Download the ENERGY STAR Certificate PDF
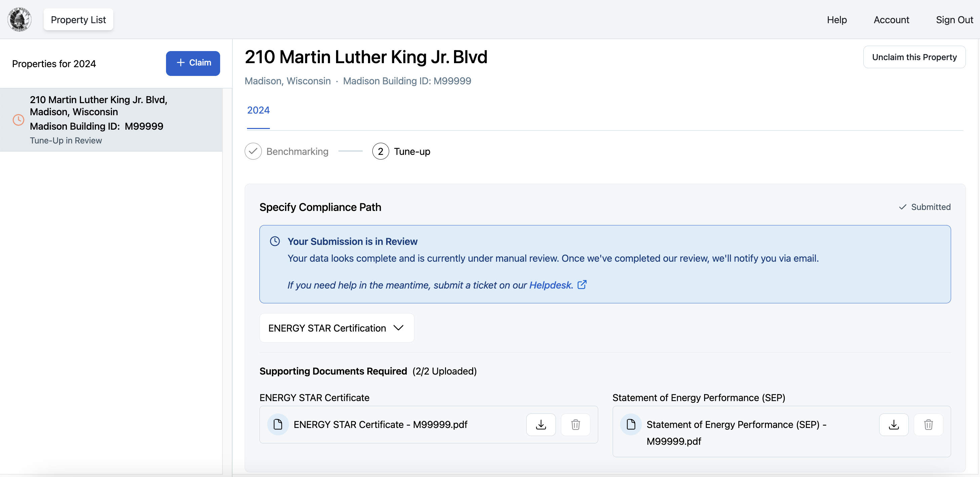The width and height of the screenshot is (980, 477). coord(541,425)
